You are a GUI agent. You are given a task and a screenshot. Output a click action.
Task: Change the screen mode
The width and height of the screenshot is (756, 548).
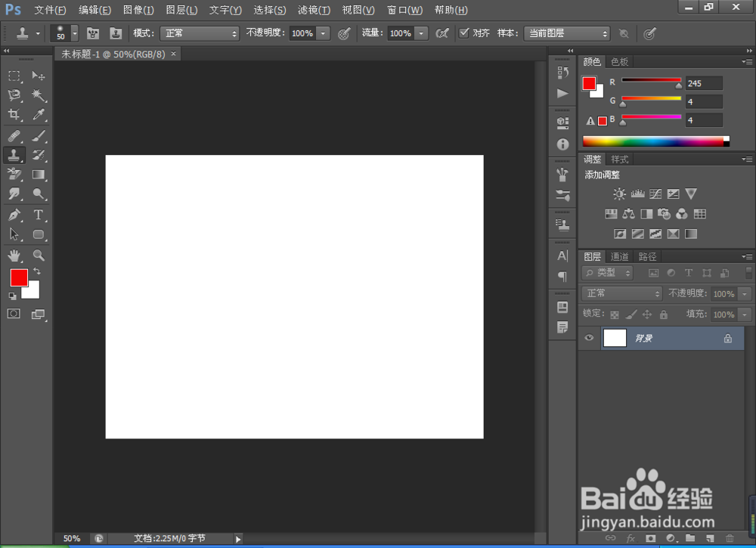(x=38, y=314)
